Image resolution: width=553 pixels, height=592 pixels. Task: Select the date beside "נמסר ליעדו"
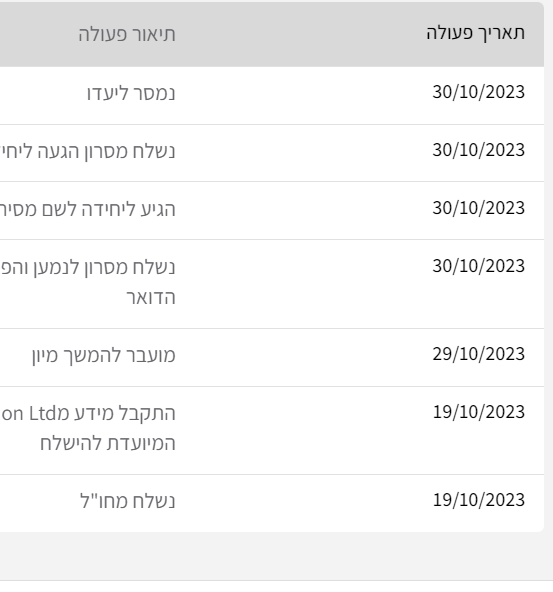click(x=479, y=92)
